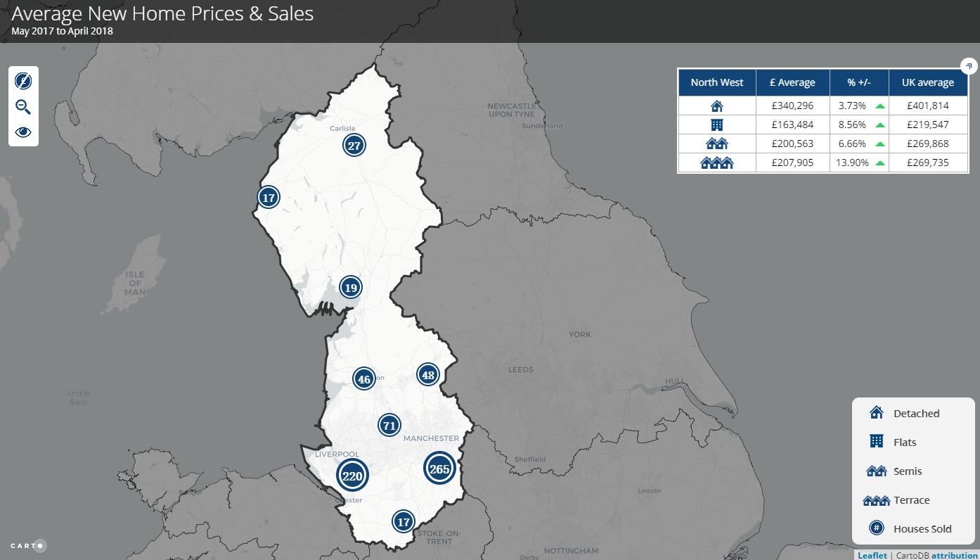This screenshot has height=560, width=980.
Task: Select the 220 marker near Liverpool
Action: 352,476
